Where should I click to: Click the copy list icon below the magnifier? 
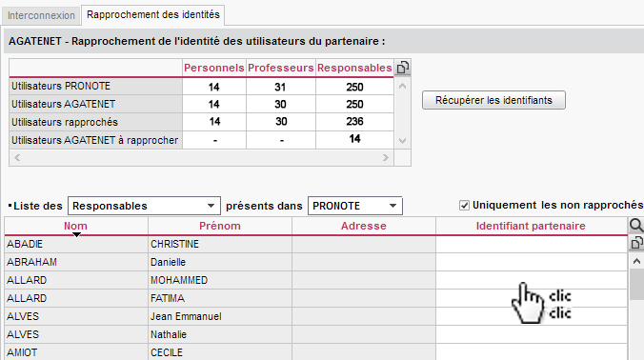[x=635, y=243]
